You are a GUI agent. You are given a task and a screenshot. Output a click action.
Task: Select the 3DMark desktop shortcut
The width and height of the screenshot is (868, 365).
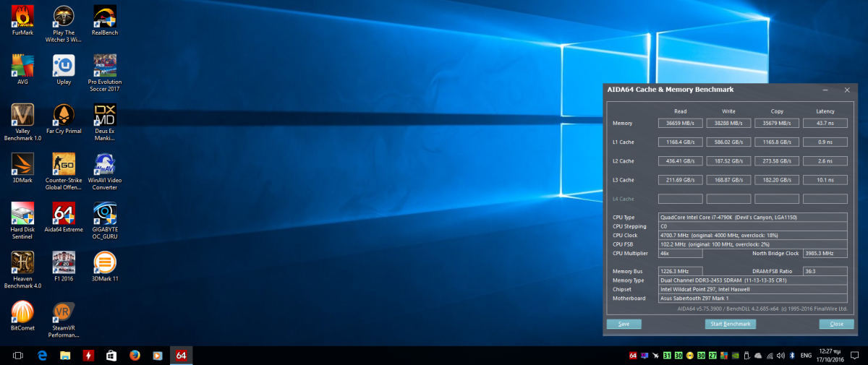click(22, 168)
